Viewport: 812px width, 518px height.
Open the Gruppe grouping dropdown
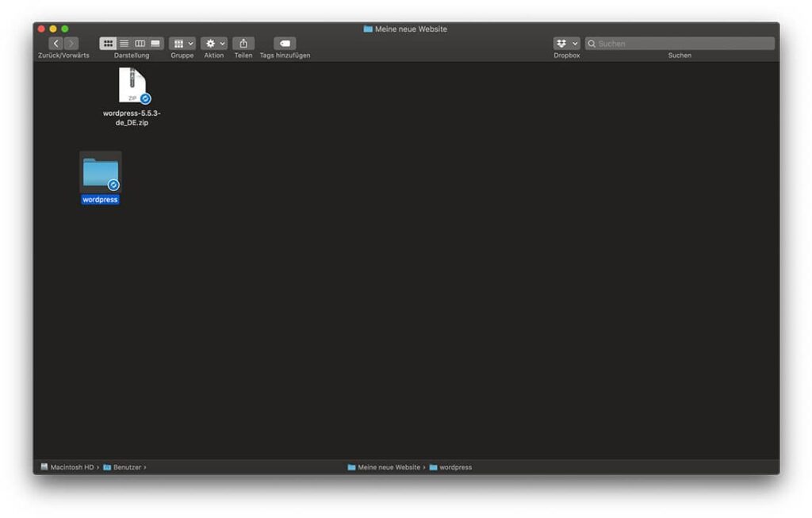click(182, 44)
